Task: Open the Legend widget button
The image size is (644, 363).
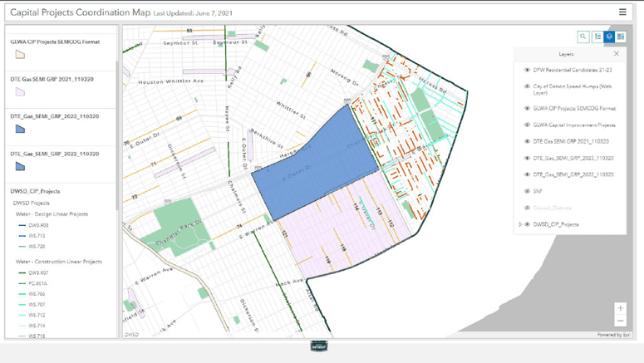Action: tap(597, 37)
